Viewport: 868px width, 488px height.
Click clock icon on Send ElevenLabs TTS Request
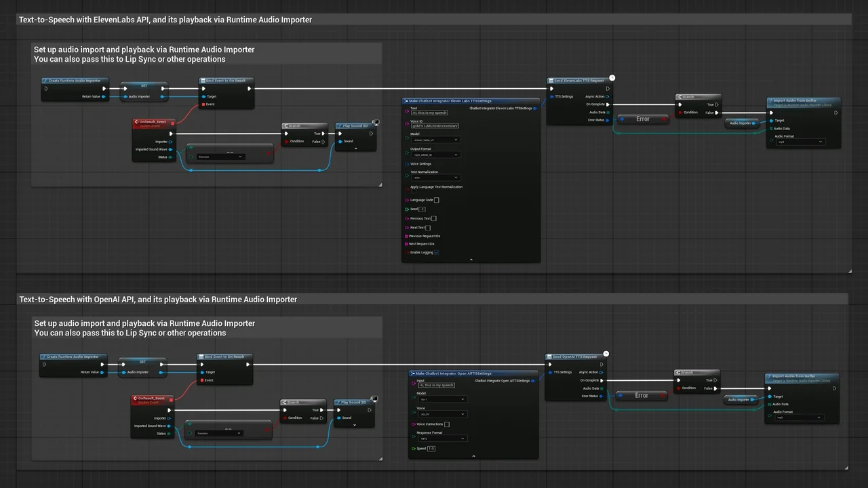coord(612,78)
